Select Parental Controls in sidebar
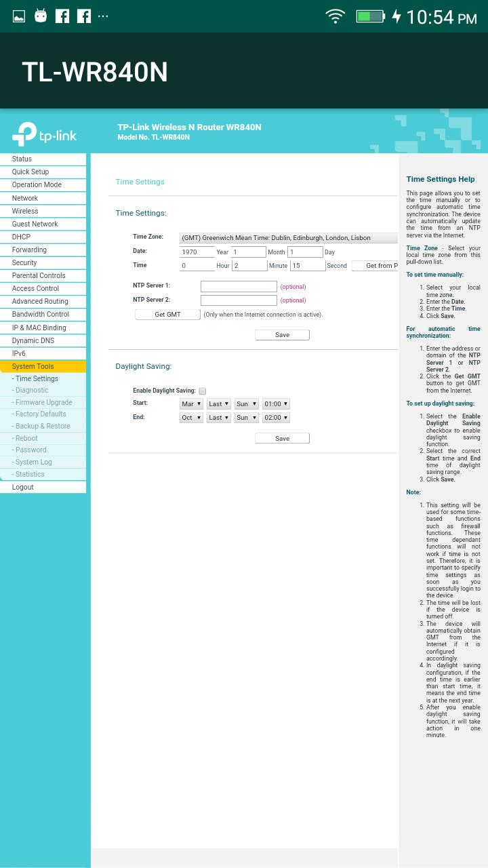The width and height of the screenshot is (488, 868). [39, 275]
